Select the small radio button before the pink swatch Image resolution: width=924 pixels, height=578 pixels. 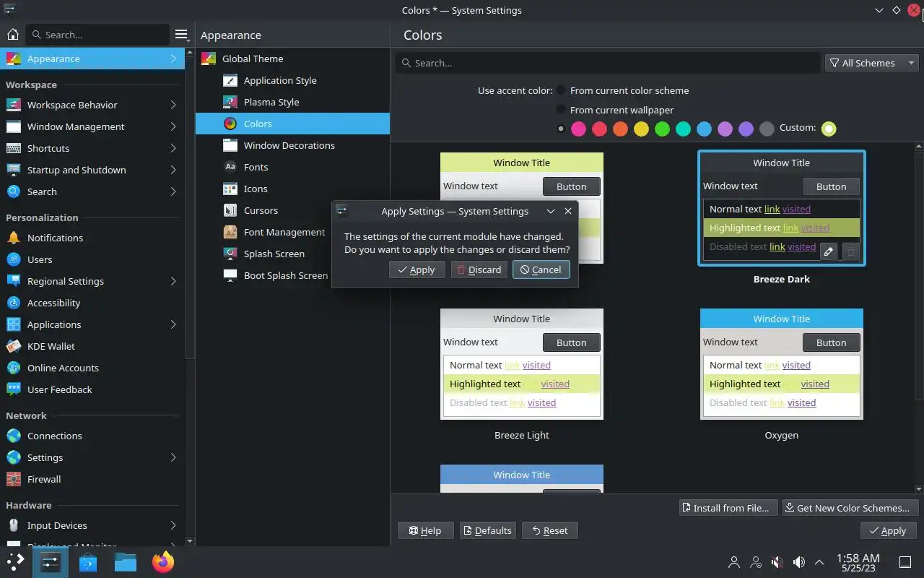point(561,129)
